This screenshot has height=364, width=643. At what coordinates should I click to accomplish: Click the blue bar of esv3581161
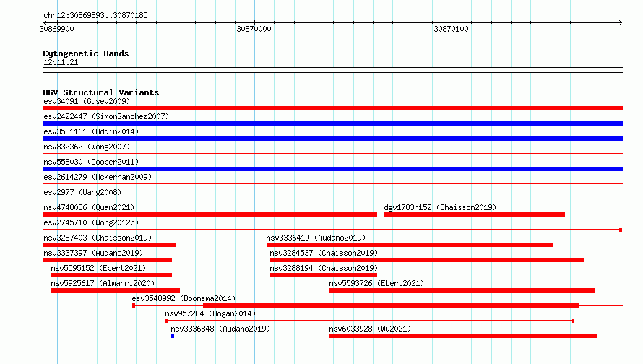(332, 139)
